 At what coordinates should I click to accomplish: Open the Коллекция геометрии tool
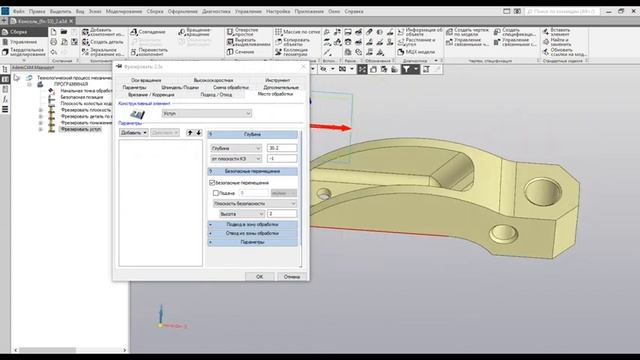[x=291, y=52]
